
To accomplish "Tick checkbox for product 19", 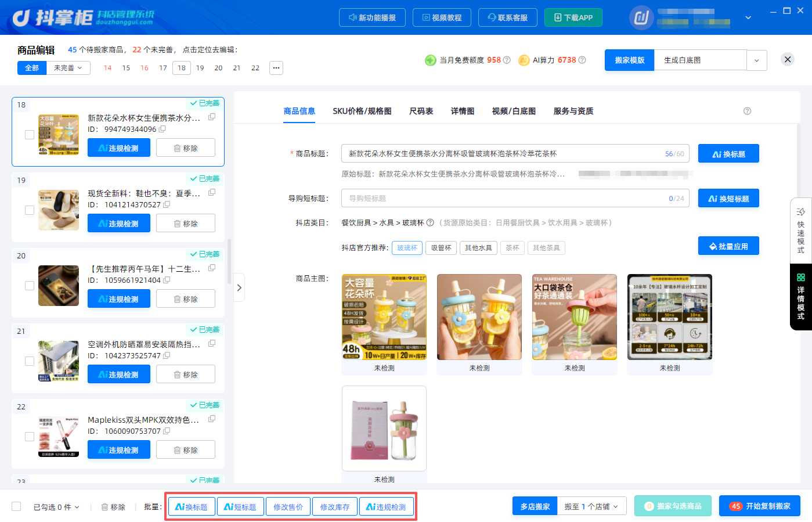I will tap(30, 210).
